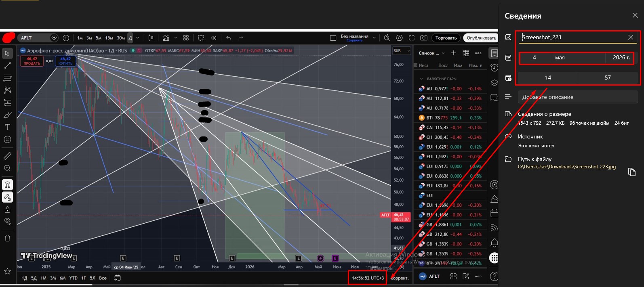Open the chart settings hexagon icon

click(399, 38)
